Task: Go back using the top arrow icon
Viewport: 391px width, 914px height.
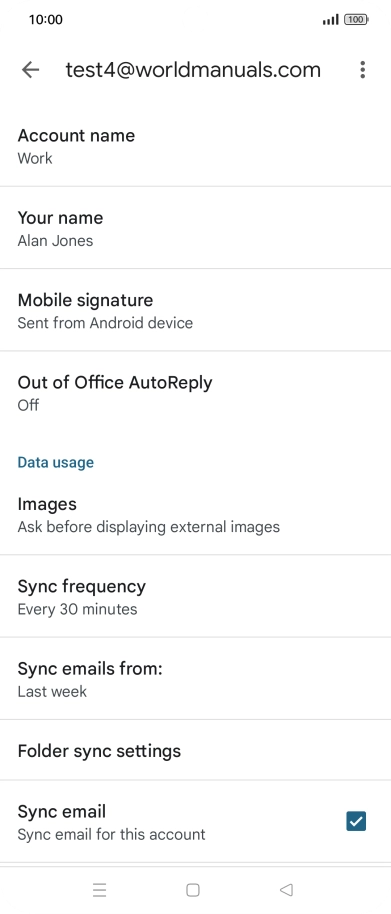Action: coord(30,70)
